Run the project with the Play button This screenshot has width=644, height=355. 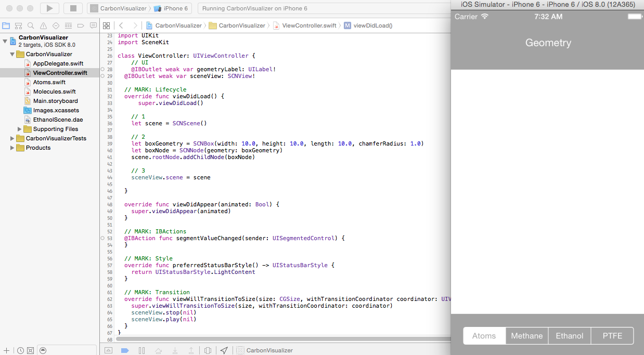click(49, 8)
